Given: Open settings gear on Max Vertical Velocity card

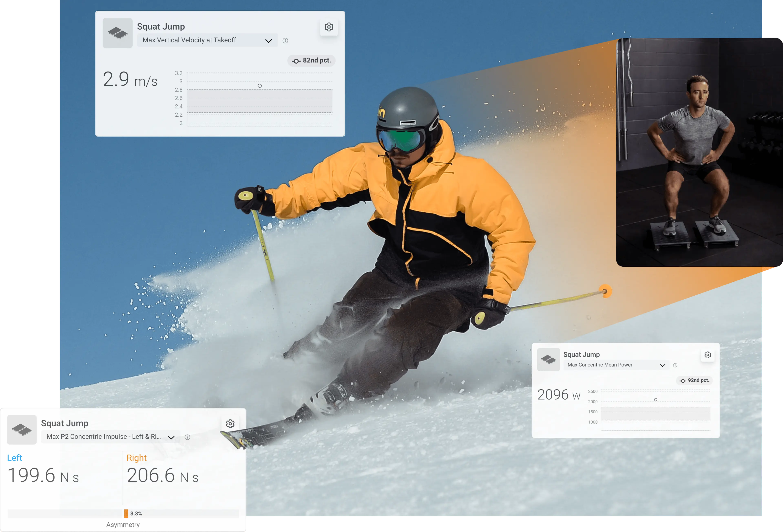Looking at the screenshot, I should (328, 27).
